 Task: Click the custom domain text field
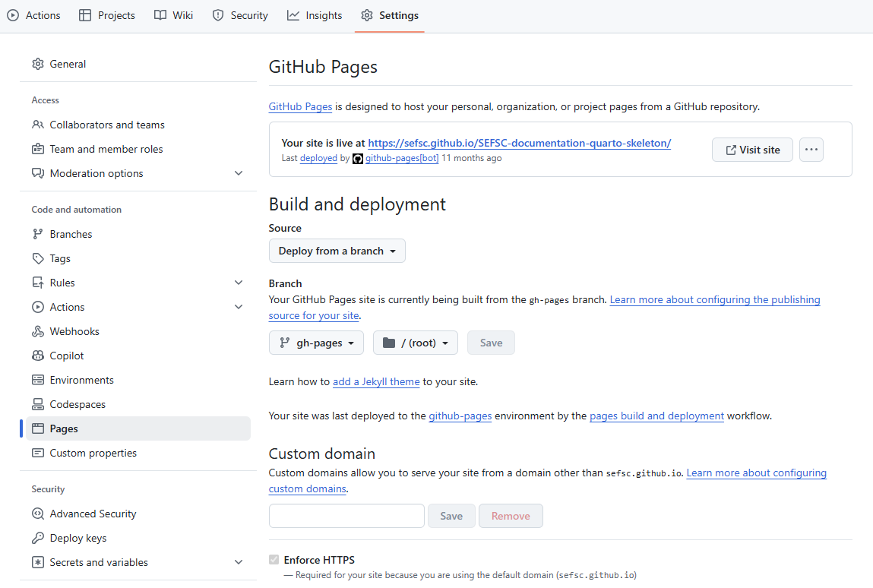pos(346,516)
